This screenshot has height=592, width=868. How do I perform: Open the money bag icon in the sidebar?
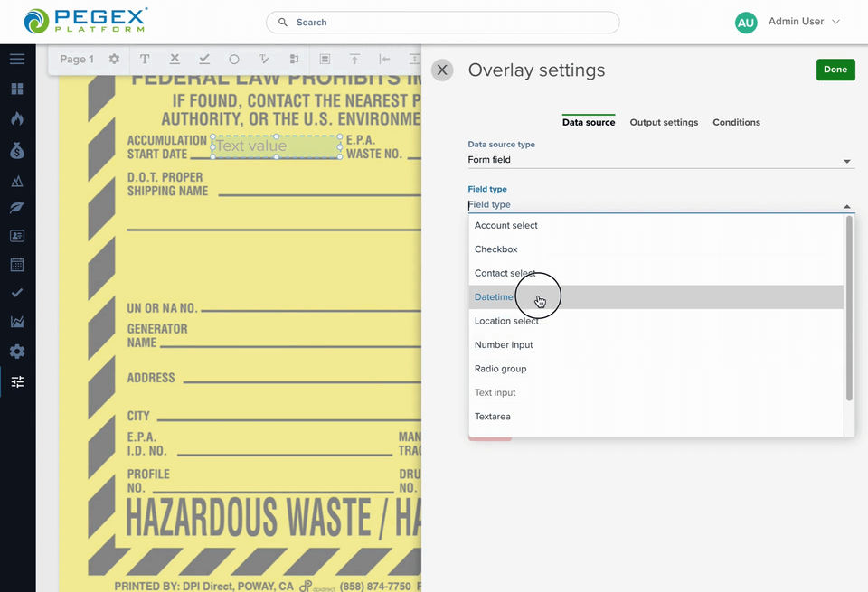coord(17,150)
